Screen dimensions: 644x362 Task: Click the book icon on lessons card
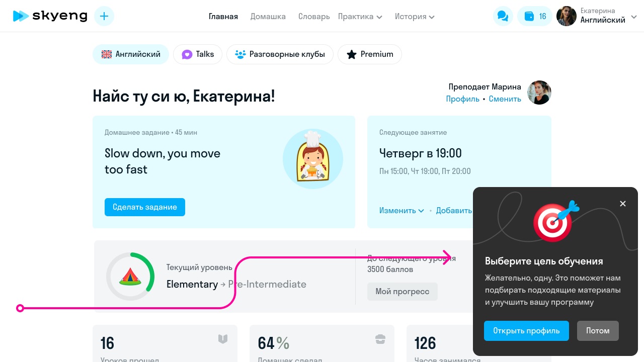coord(223,339)
